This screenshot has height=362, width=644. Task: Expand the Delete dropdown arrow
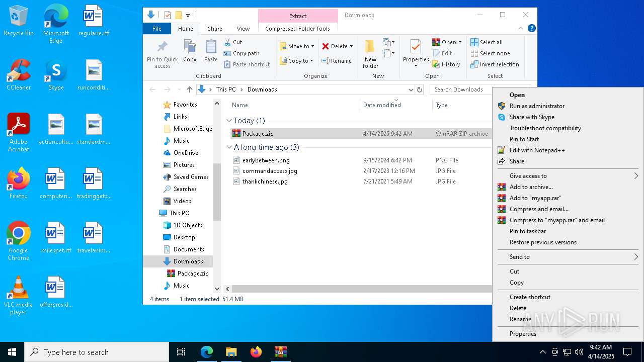pyautogui.click(x=351, y=46)
